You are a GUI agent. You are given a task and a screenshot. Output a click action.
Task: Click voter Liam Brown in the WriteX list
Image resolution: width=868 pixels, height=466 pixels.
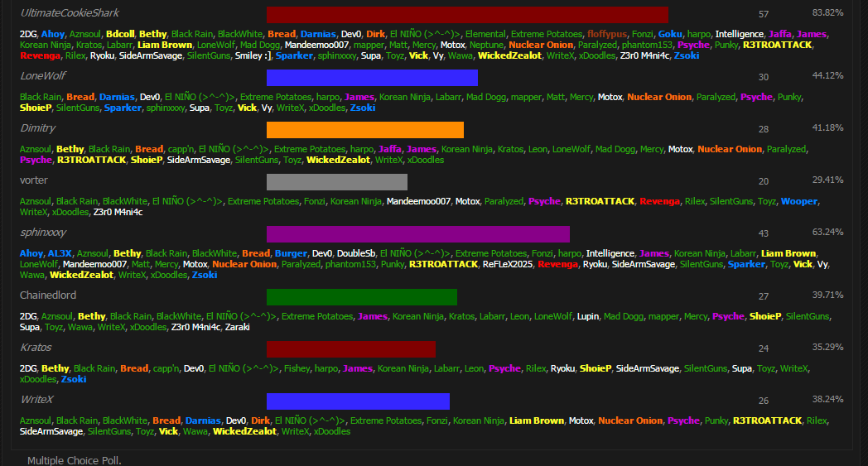click(x=537, y=420)
